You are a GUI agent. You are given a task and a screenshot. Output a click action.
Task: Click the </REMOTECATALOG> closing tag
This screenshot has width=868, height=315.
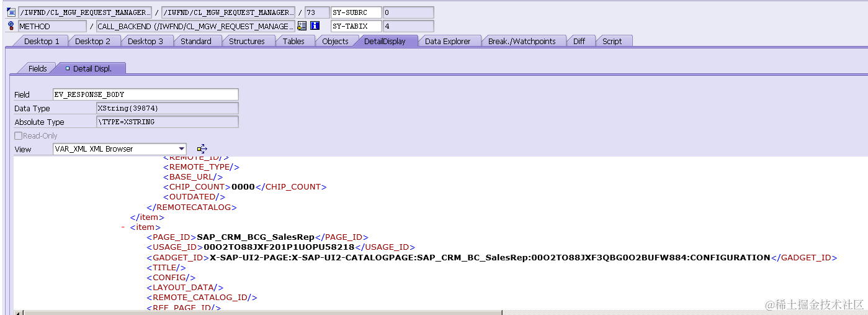coord(192,207)
